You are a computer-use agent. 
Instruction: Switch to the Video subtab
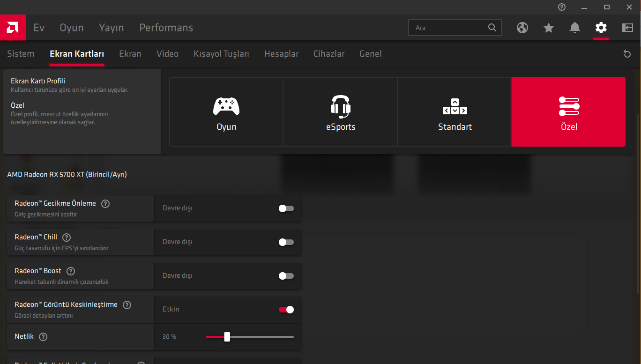coord(168,54)
